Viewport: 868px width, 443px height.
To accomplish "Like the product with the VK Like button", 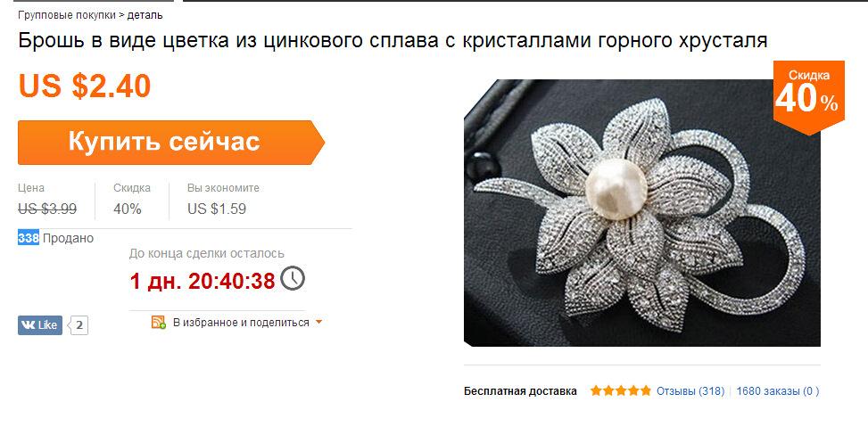I will [40, 325].
